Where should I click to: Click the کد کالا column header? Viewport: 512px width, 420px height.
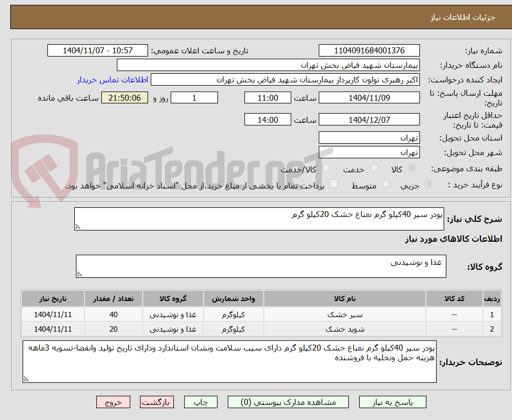(454, 298)
